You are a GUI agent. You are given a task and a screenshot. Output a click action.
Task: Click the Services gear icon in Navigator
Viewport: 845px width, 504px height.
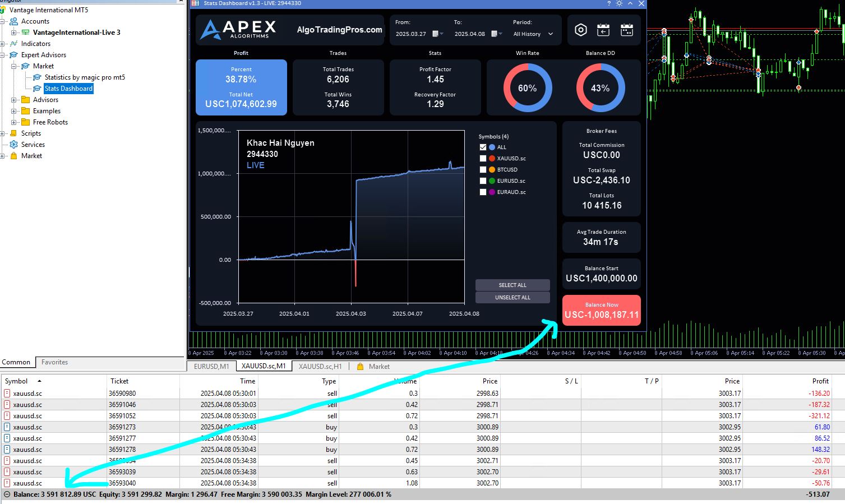click(14, 145)
